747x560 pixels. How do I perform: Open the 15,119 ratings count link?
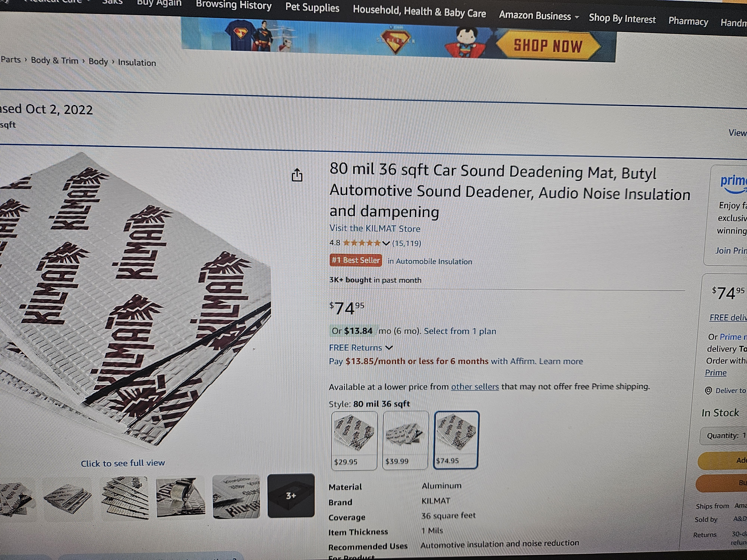coord(407,243)
